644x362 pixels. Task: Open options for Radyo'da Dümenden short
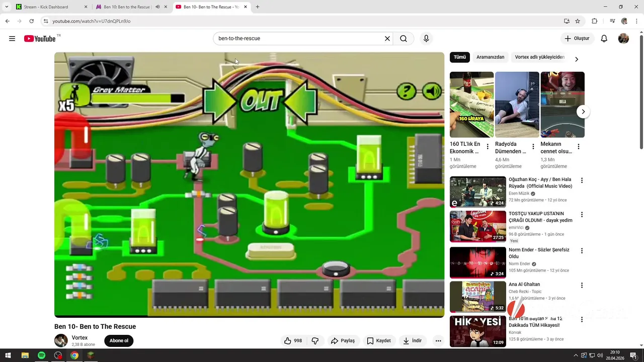tap(533, 147)
